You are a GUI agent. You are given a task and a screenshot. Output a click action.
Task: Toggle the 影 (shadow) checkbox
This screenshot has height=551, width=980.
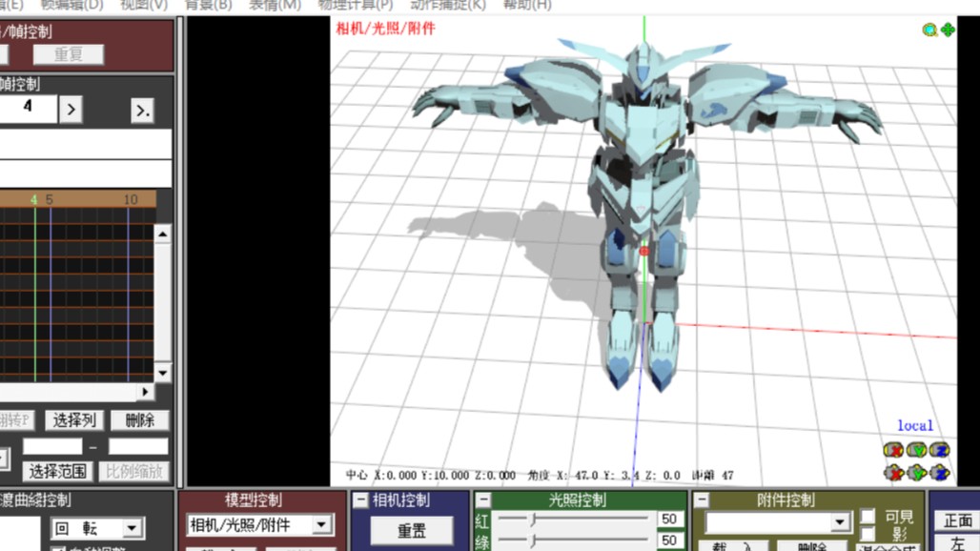coord(868,535)
